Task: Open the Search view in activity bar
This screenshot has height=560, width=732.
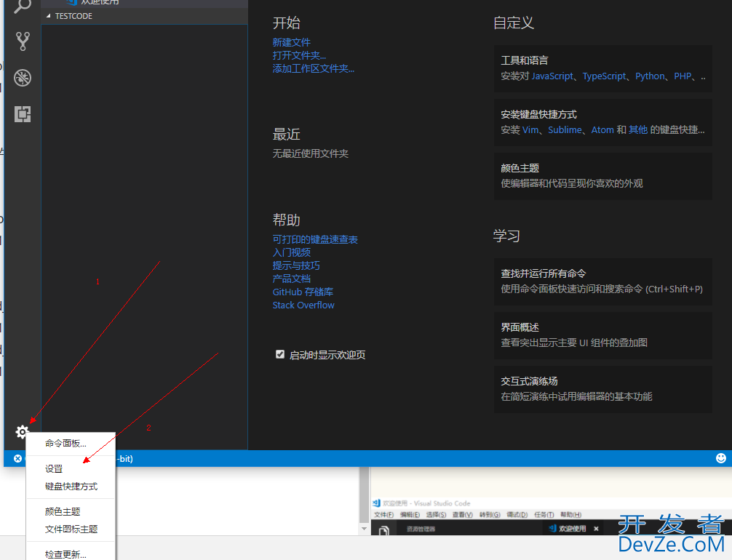Action: (22, 6)
